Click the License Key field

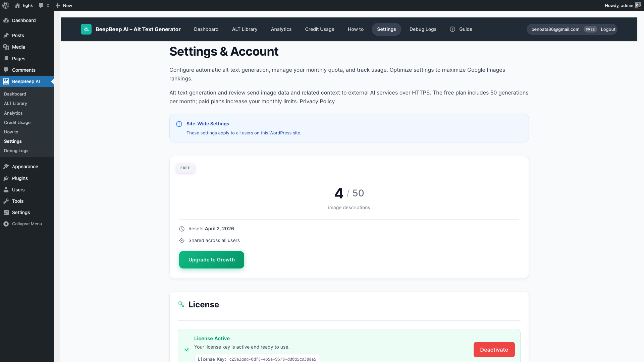pos(257,359)
